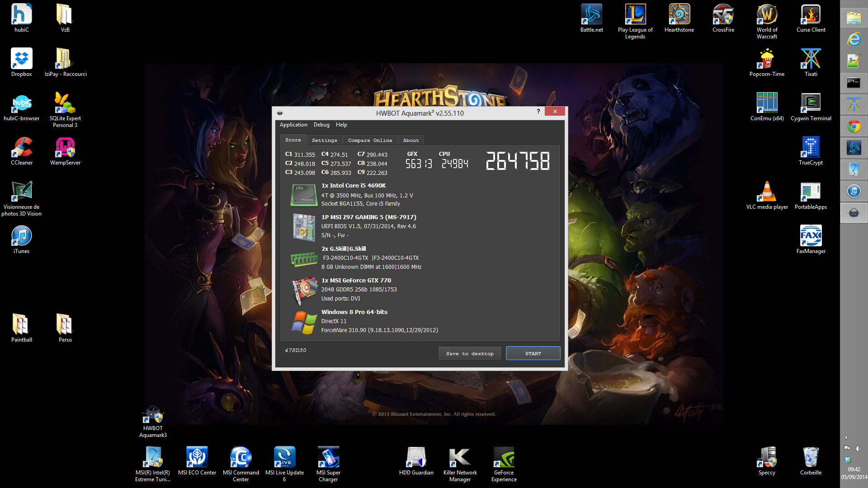Launch VLC media player shortcut
Viewport: 868px width, 488px height.
pos(767,195)
